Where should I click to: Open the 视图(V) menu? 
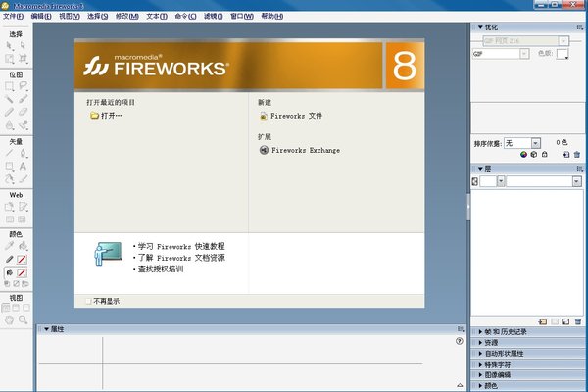pos(70,16)
